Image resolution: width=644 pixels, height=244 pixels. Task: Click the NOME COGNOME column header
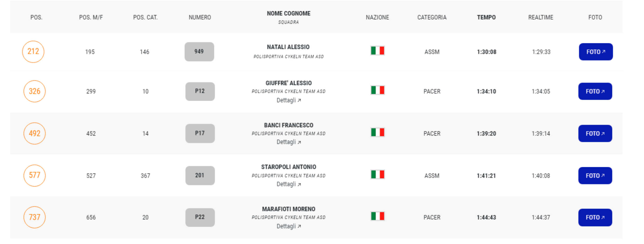(289, 13)
